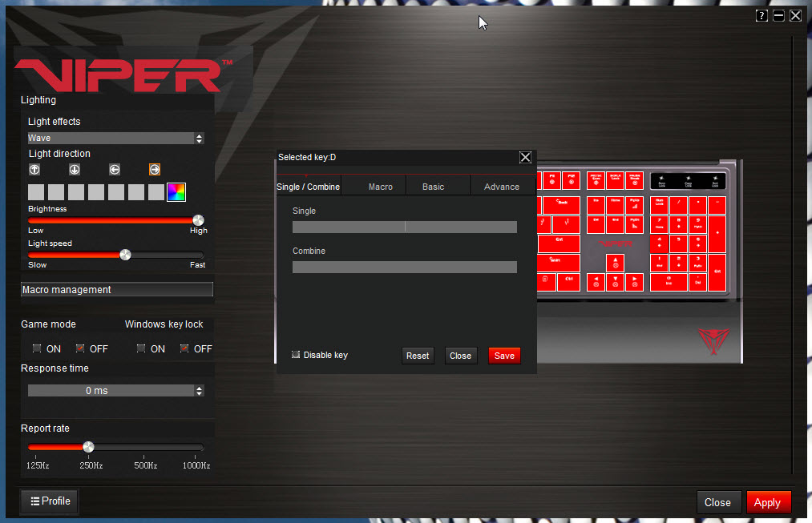Image resolution: width=812 pixels, height=523 pixels.
Task: Open the Profile menu button
Action: (x=50, y=501)
